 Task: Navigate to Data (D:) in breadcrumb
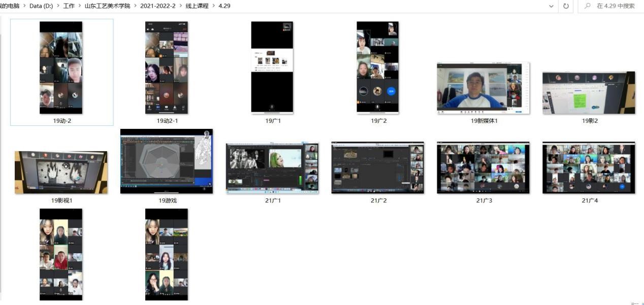(x=41, y=6)
